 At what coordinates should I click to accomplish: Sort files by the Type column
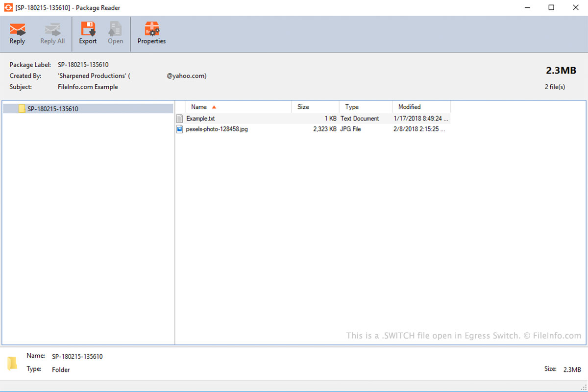click(x=366, y=107)
